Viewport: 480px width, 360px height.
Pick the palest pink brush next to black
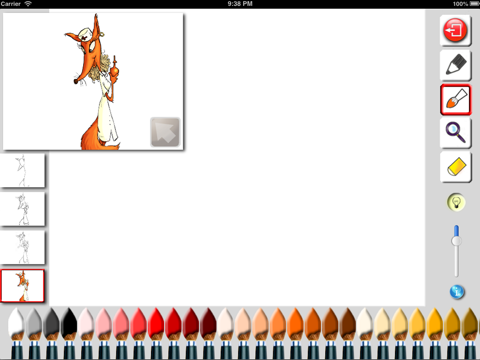point(86,332)
